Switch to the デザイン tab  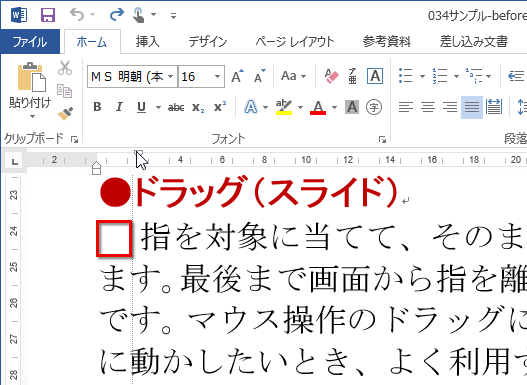coord(208,42)
